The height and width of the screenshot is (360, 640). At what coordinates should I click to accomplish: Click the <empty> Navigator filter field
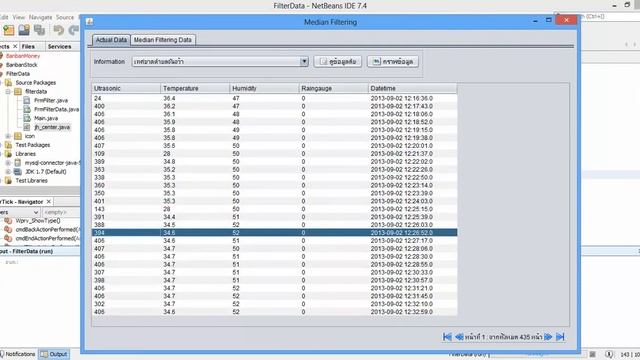click(61, 212)
